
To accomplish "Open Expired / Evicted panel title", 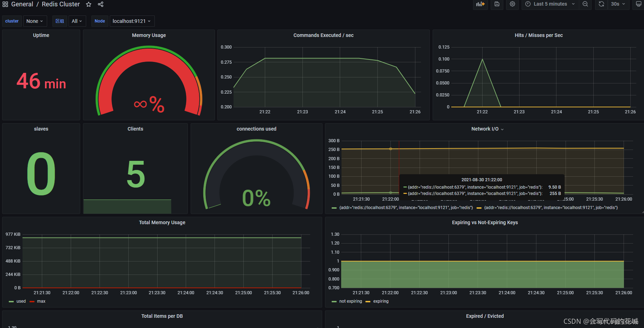I will point(485,316).
